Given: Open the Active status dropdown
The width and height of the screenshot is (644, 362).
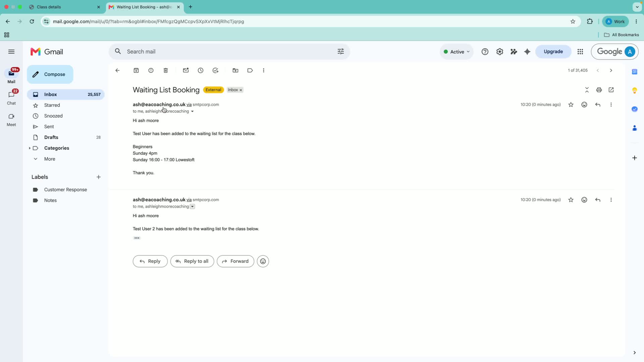Looking at the screenshot, I should coord(457,52).
